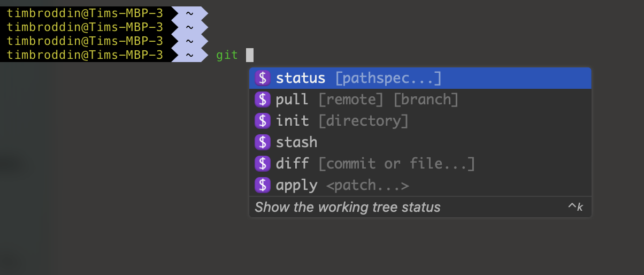Click the terminal cursor block after git
The image size is (644, 275).
(249, 55)
